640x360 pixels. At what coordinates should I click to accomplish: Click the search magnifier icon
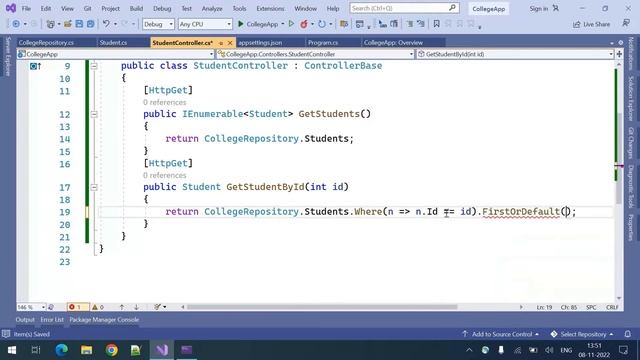(452, 8)
